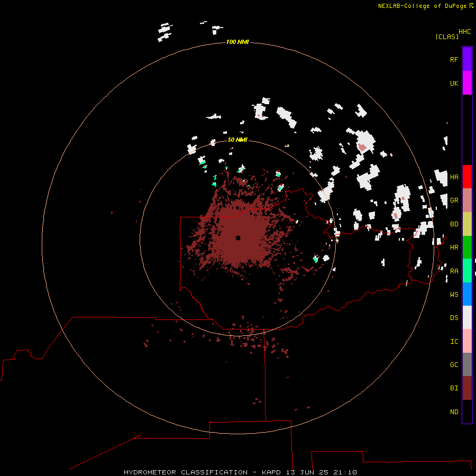The height and width of the screenshot is (476, 476).
Task: Click the DS white legend swatch
Action: point(467,317)
